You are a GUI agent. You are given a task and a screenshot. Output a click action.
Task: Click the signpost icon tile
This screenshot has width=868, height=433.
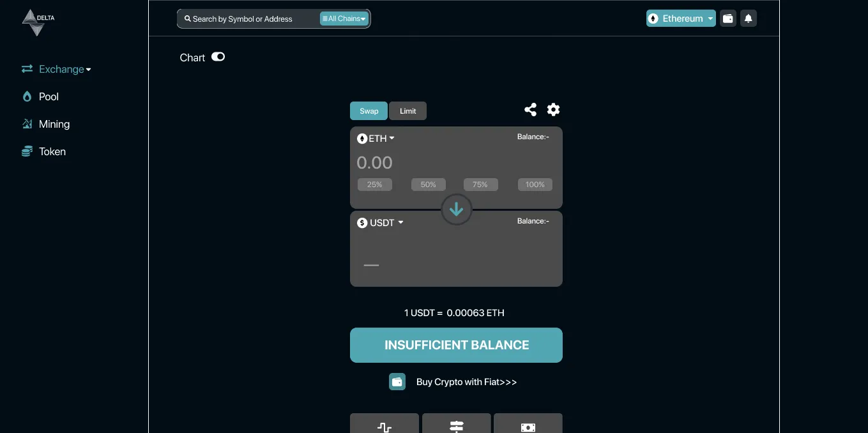tap(457, 425)
